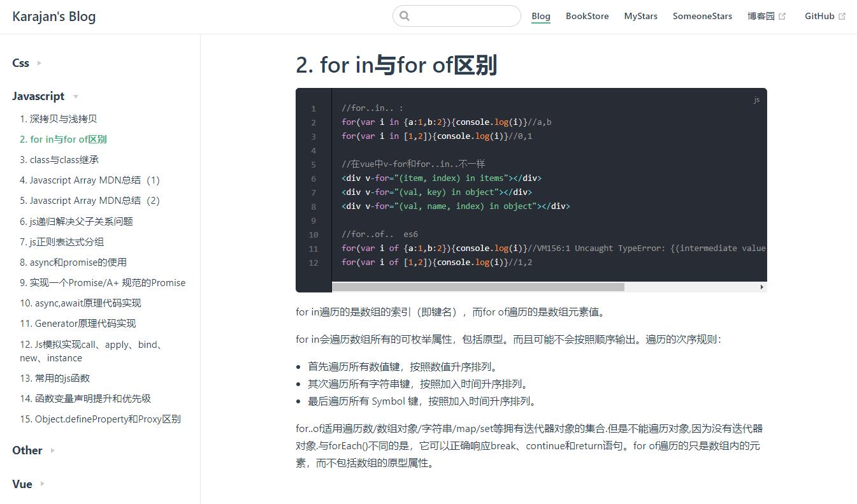Viewport: 857px width, 504px height.
Task: Click arrow beside Other heading
Action: 53,450
